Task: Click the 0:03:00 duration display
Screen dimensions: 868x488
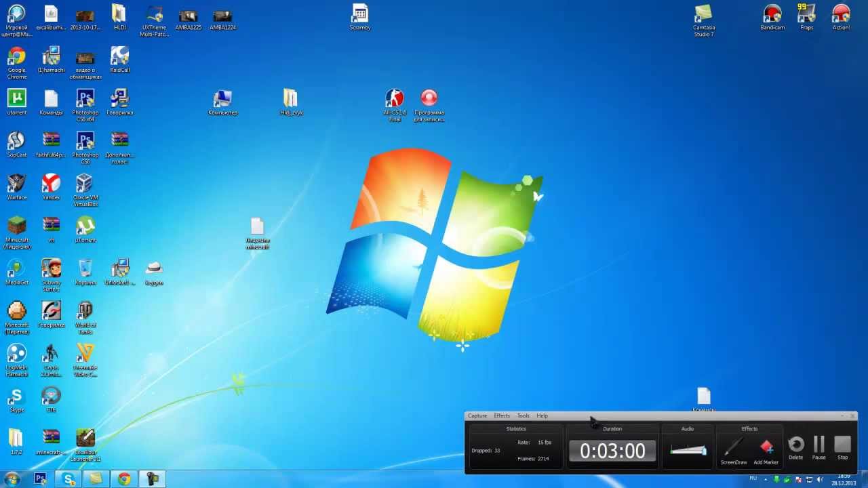Action: tap(612, 451)
